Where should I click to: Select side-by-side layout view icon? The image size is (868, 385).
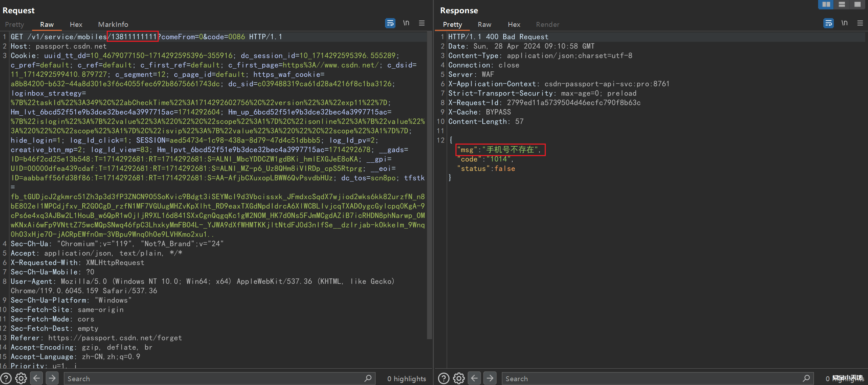coord(826,5)
